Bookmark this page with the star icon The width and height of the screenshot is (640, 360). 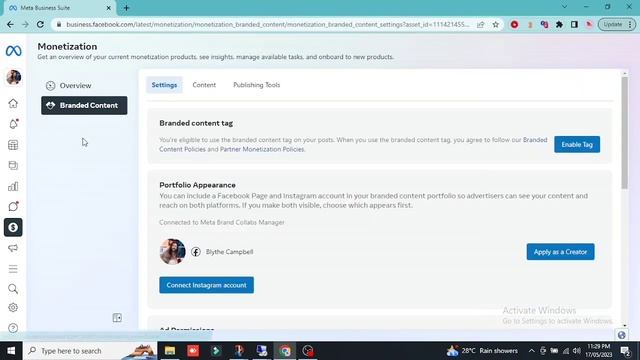tap(496, 24)
